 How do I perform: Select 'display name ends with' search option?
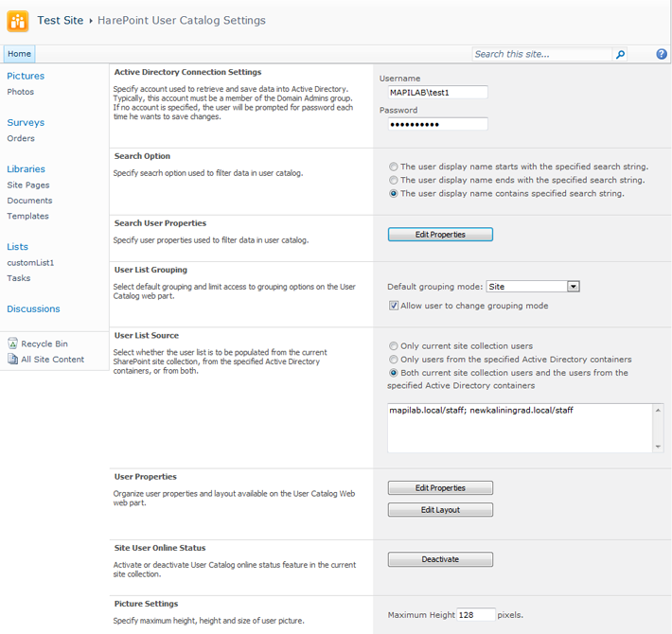(x=393, y=180)
